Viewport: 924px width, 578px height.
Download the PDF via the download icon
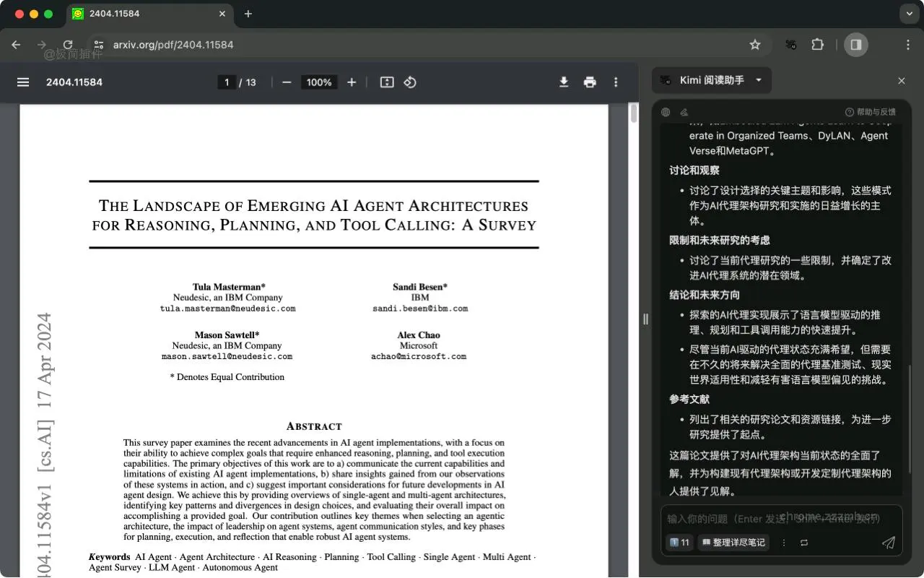point(564,82)
